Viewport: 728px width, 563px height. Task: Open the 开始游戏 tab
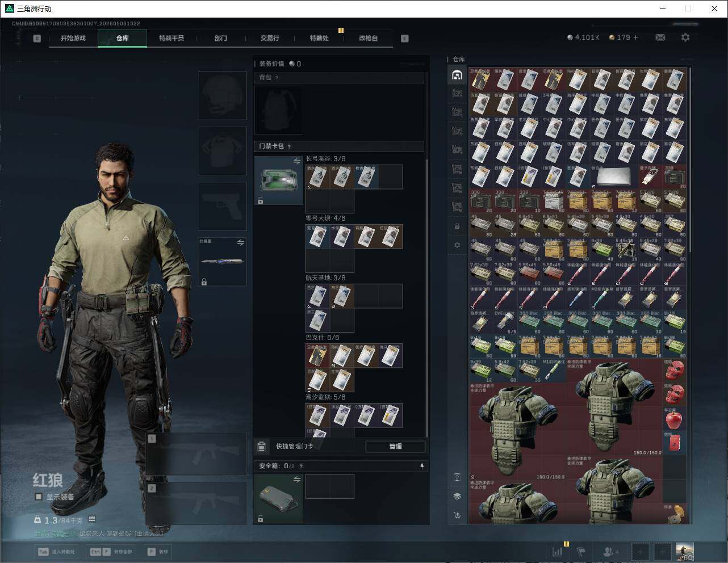(x=73, y=38)
